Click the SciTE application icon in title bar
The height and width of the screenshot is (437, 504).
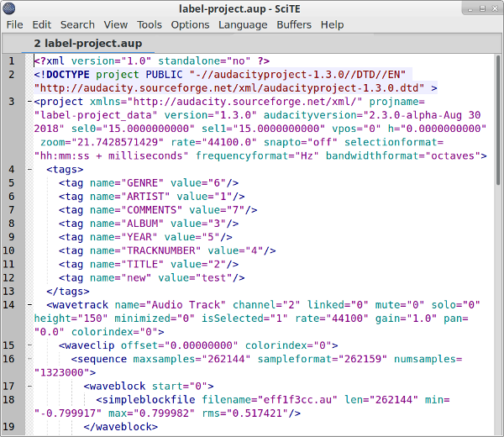pos(8,8)
